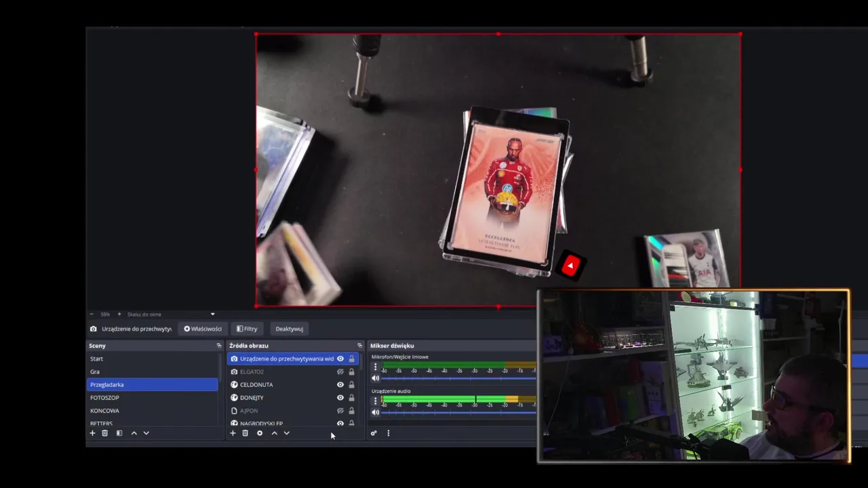Zoom out preview with minus icon

point(92,314)
